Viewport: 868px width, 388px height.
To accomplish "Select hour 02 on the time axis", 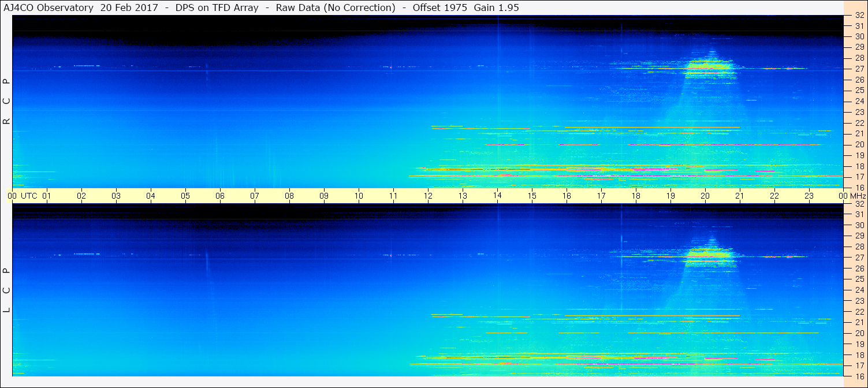I will click(x=81, y=196).
